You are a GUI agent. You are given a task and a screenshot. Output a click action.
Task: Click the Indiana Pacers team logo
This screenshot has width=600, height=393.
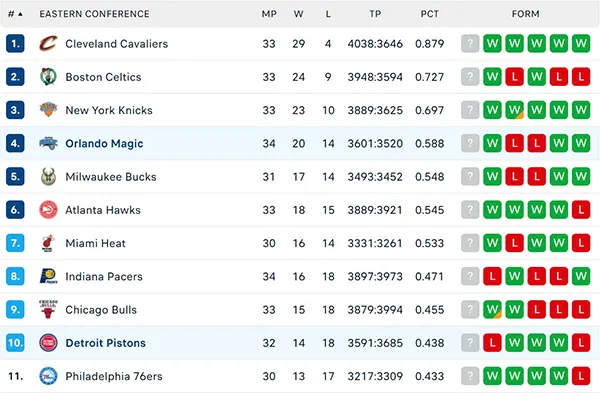pyautogui.click(x=49, y=276)
